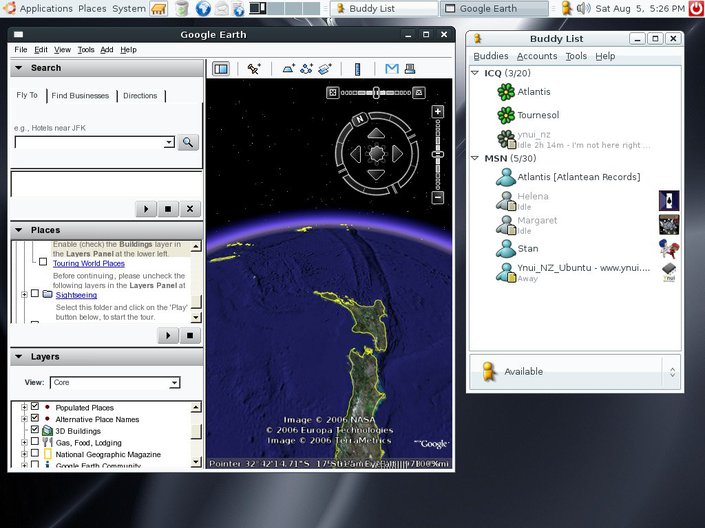Run search with the magnifying glass button
Screen dimensions: 705x528
coord(188,143)
